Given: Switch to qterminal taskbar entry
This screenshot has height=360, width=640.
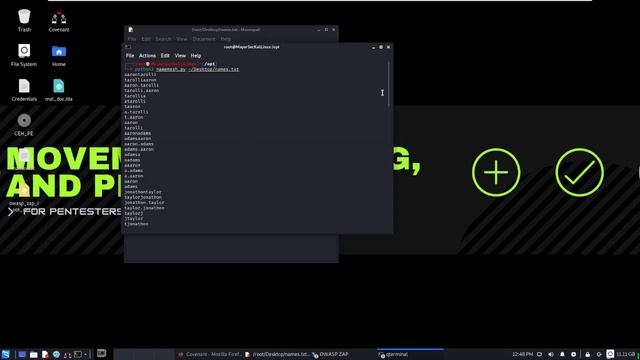Looking at the screenshot, I should click(410, 354).
